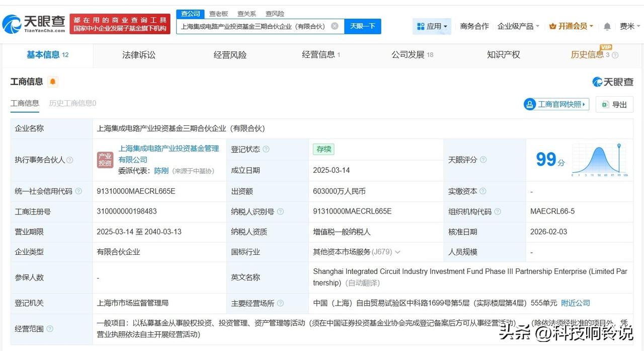Click the 天眼一下 search button
Image resolution: width=644 pixels, height=351 pixels.
[363, 26]
